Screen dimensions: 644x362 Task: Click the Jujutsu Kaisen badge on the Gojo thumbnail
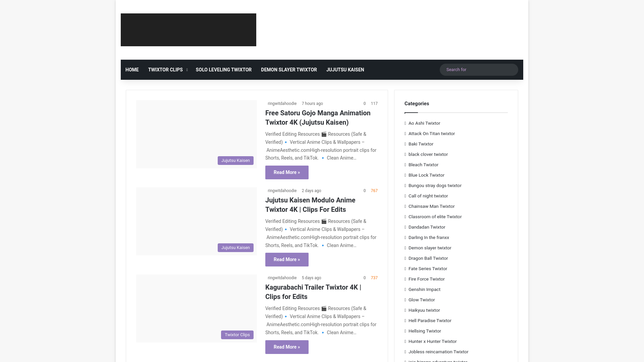[x=235, y=161]
